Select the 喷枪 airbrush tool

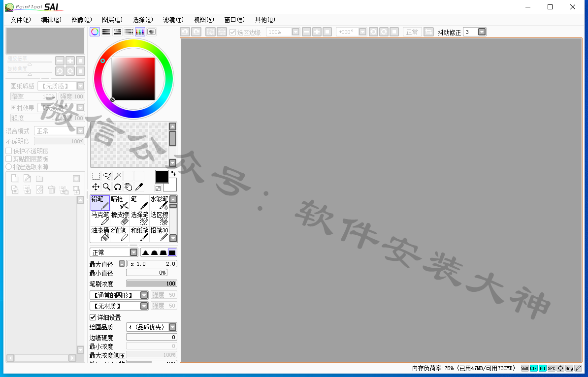coord(120,202)
